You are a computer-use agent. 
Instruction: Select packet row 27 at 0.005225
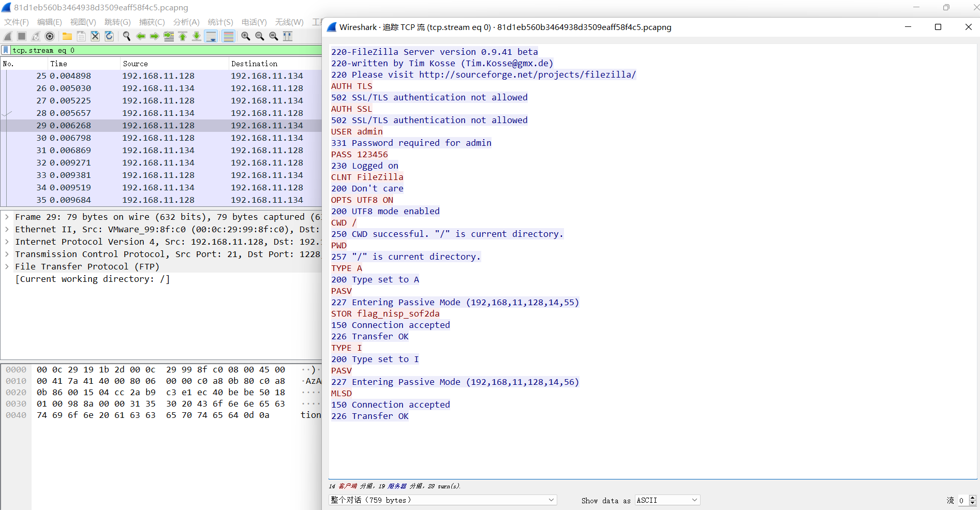pyautogui.click(x=161, y=101)
